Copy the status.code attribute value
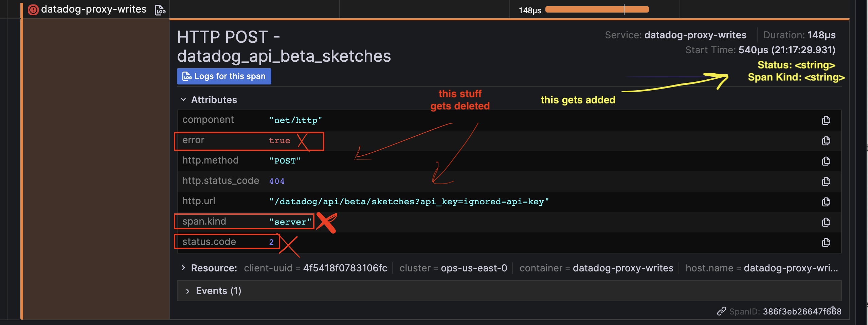 [x=826, y=242]
